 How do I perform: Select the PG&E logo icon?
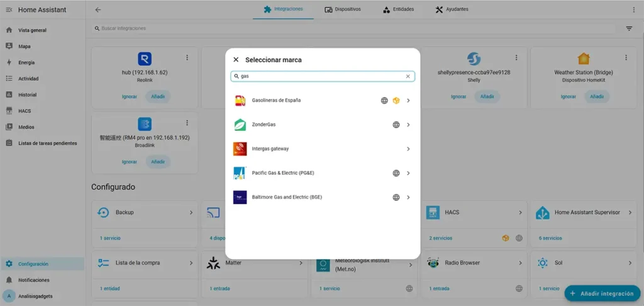(x=240, y=173)
